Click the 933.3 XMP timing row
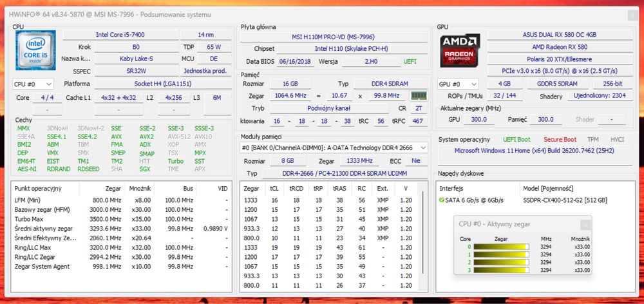Viewport: 644px width, 304px height. tap(329, 229)
